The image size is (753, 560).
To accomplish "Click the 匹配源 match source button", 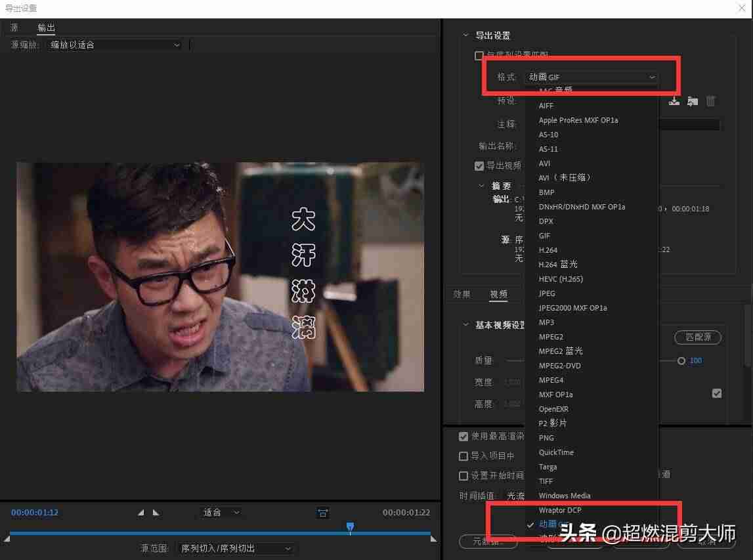I will [x=698, y=337].
